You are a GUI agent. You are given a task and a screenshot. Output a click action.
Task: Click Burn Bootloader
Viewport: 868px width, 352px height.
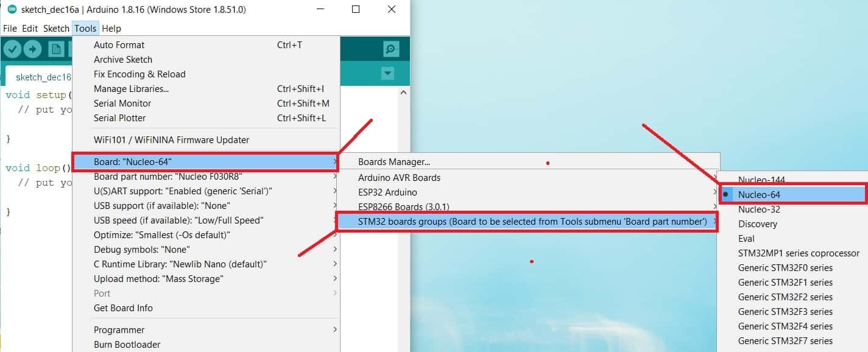(x=206, y=345)
